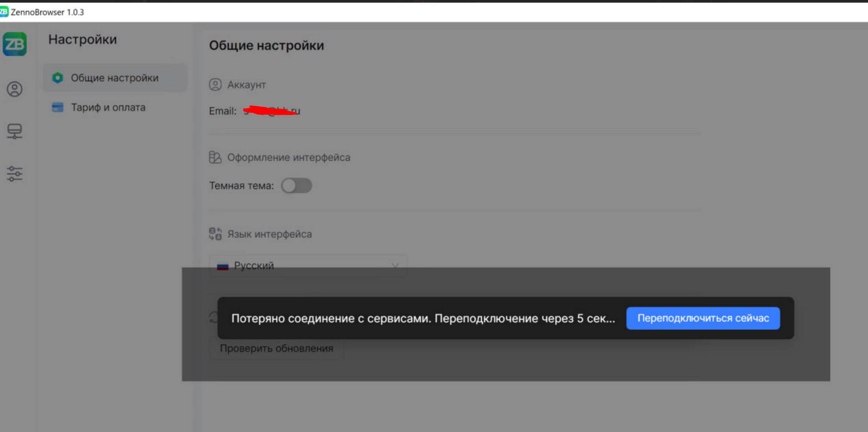Open the profiles user icon in sidebar
This screenshot has height=432, width=868.
tap(14, 89)
